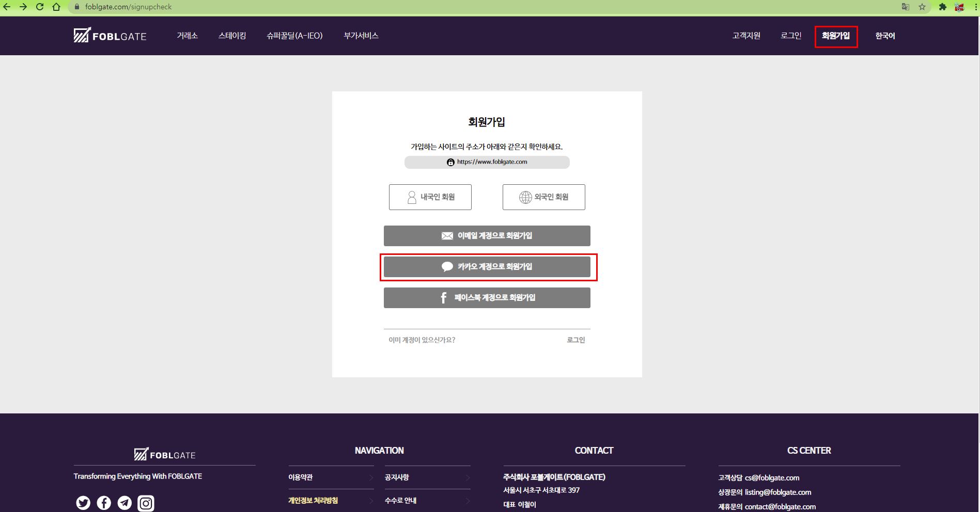Open the 거래소 menu

pos(187,36)
